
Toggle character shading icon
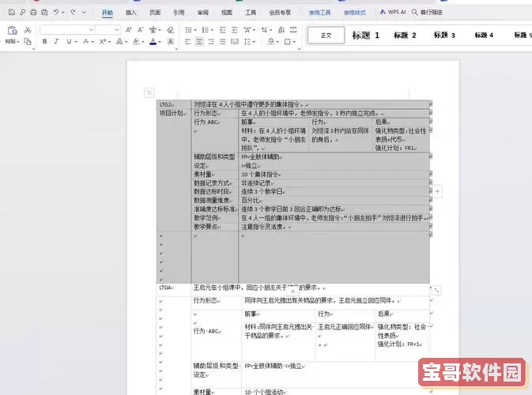[171, 41]
